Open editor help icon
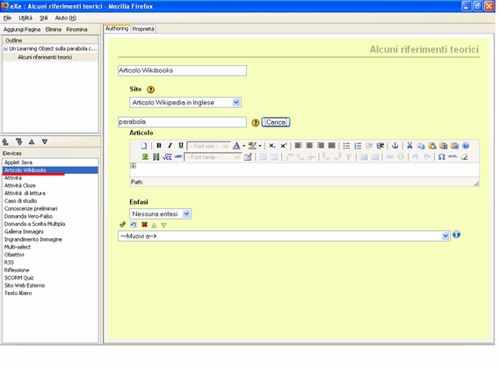Screen dimensions: 500x370 click(x=466, y=146)
